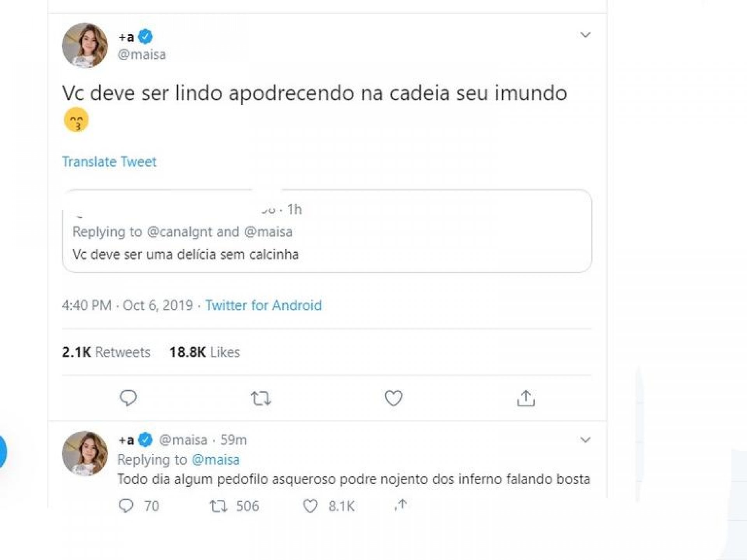The image size is (747, 560).
Task: Expand the follow-up tweet's chevron menu
Action: [x=585, y=440]
